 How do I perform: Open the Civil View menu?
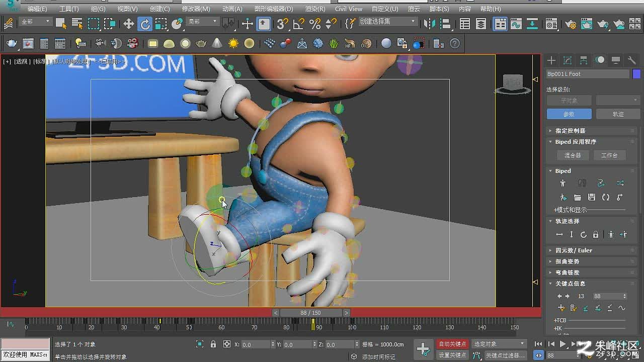coord(348,9)
